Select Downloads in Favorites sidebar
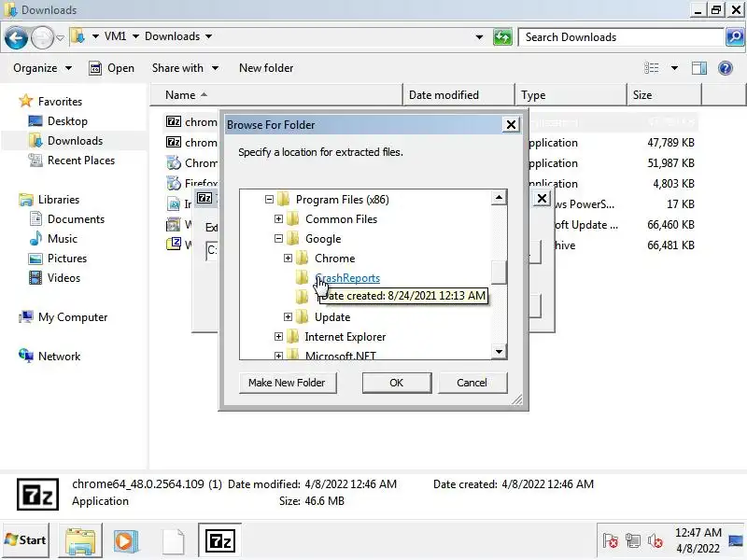The height and width of the screenshot is (560, 747). [x=75, y=141]
